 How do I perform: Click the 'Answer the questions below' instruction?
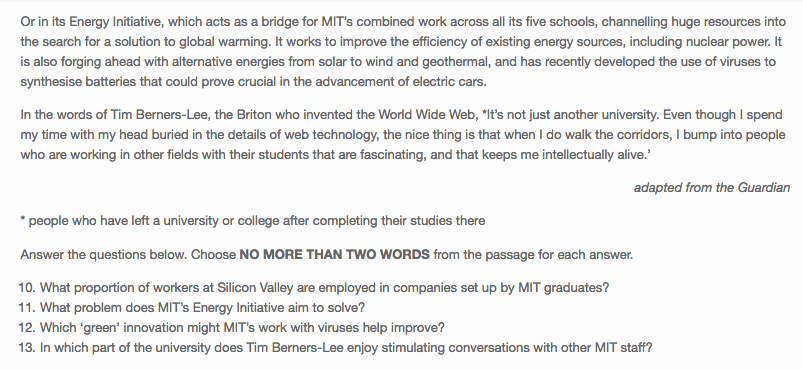[x=327, y=254]
